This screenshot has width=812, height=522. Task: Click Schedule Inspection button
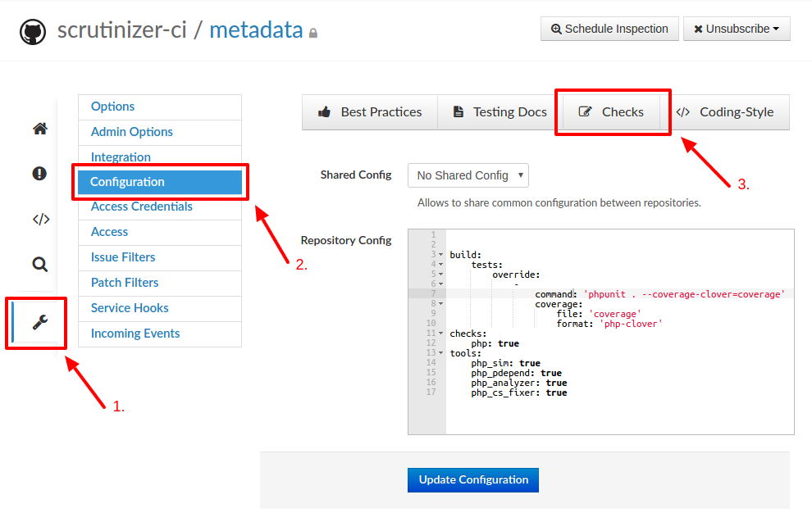click(609, 29)
